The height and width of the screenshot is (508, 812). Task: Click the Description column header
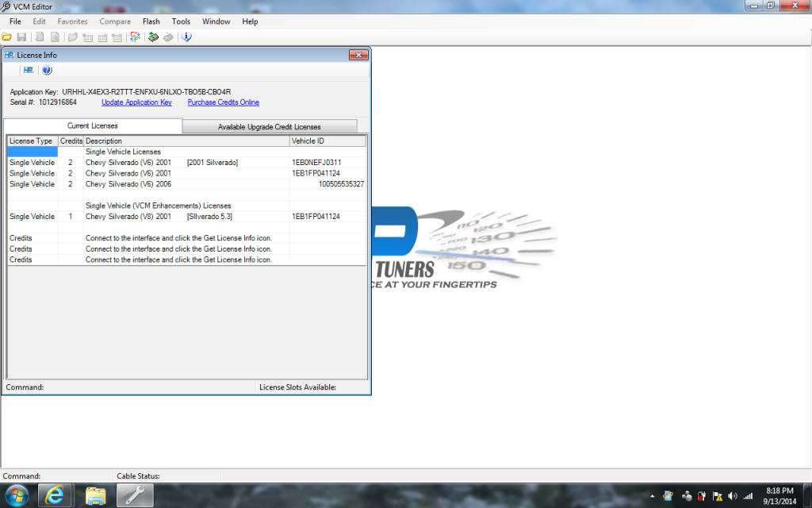click(186, 140)
